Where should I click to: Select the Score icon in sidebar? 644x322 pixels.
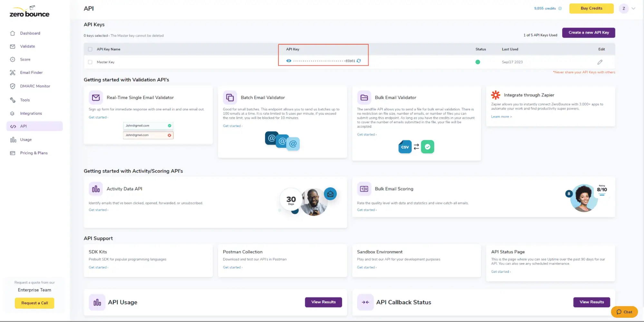[12, 59]
